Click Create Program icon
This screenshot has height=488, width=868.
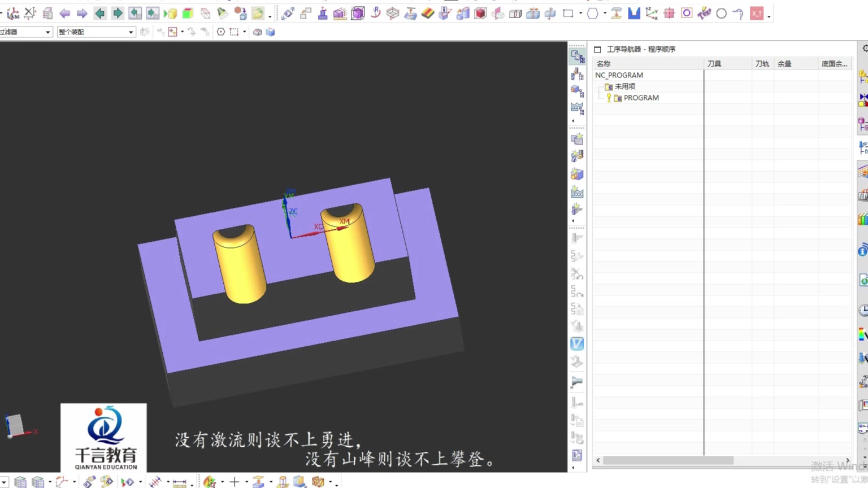pos(577,139)
